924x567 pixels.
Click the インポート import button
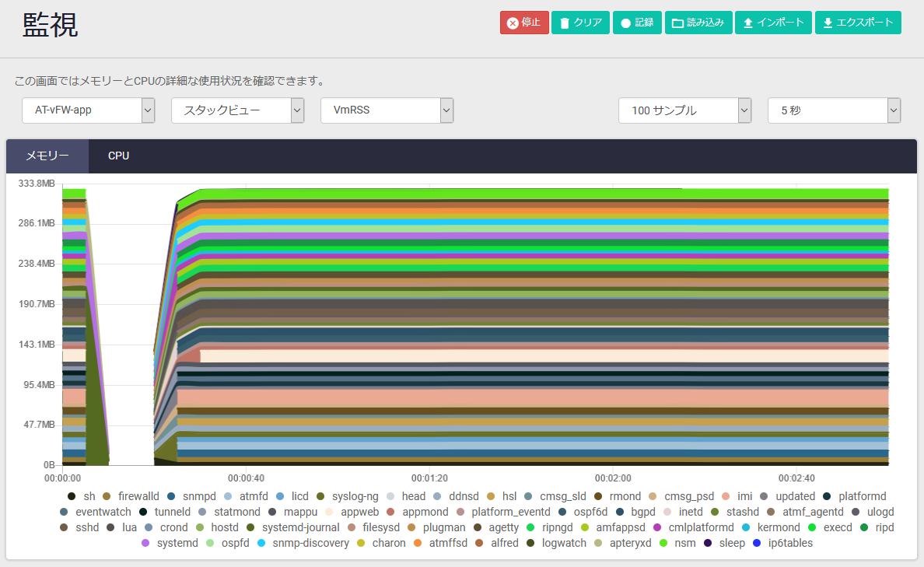(773, 23)
